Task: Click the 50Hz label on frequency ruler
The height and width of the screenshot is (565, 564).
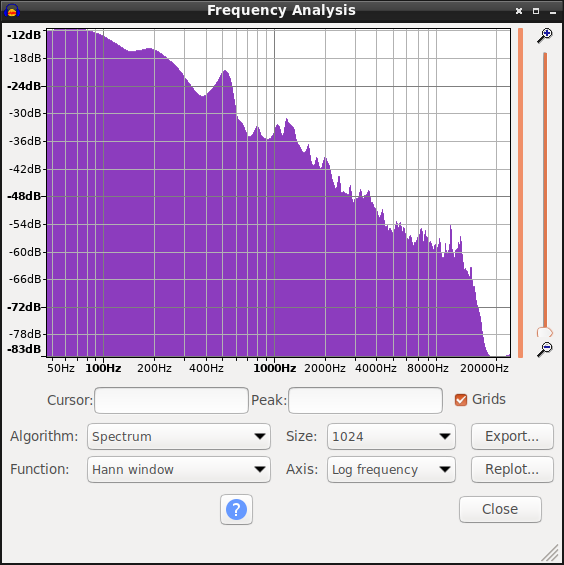Action: (61, 368)
